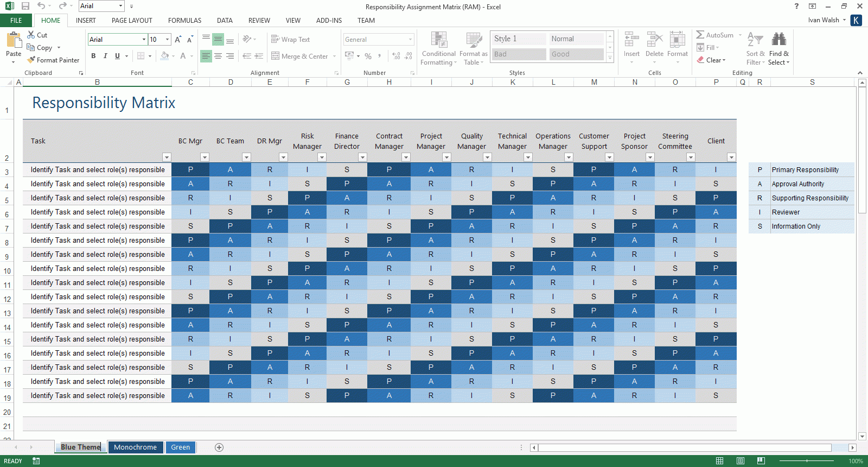Toggle Wrap Text for cells
The height and width of the screenshot is (467, 868).
coord(290,40)
